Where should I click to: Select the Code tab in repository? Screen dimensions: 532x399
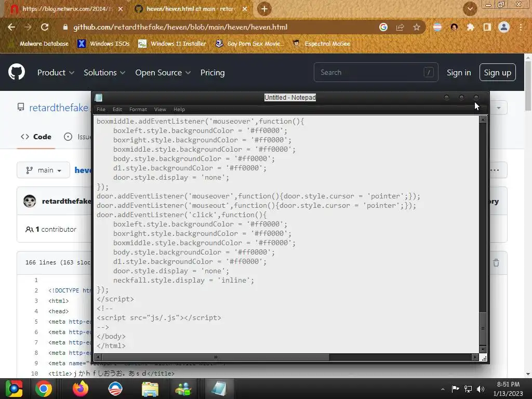tap(36, 137)
